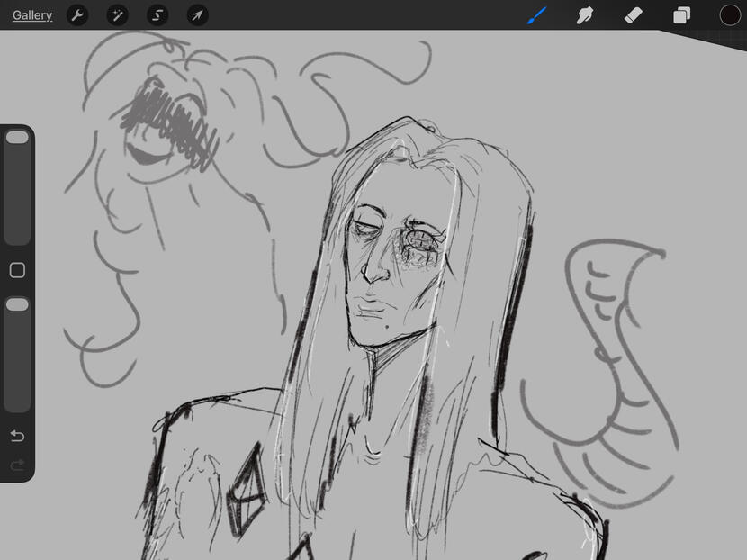Select the Brush tool
The height and width of the screenshot is (560, 747).
click(x=537, y=15)
